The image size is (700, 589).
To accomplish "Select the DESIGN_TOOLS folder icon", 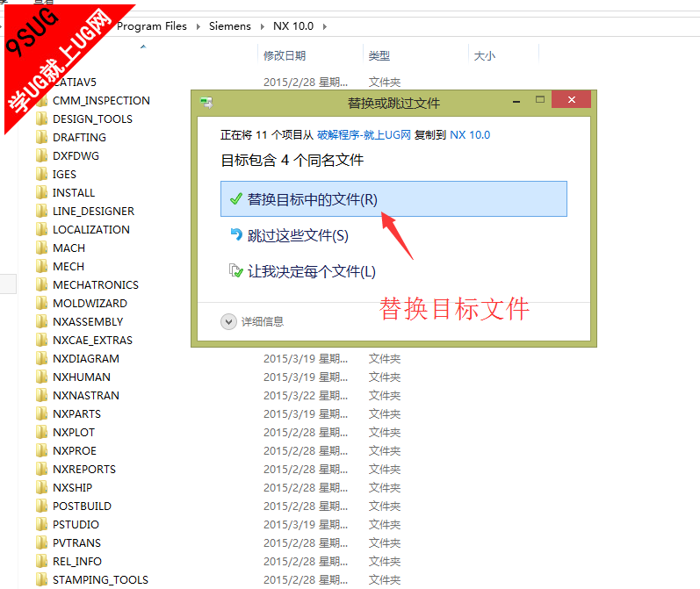I will (42, 119).
